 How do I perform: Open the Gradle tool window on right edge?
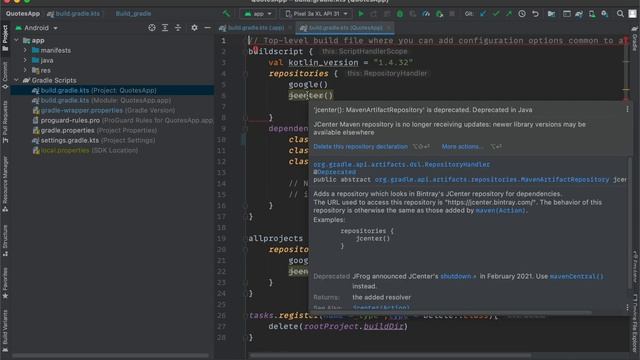(635, 39)
